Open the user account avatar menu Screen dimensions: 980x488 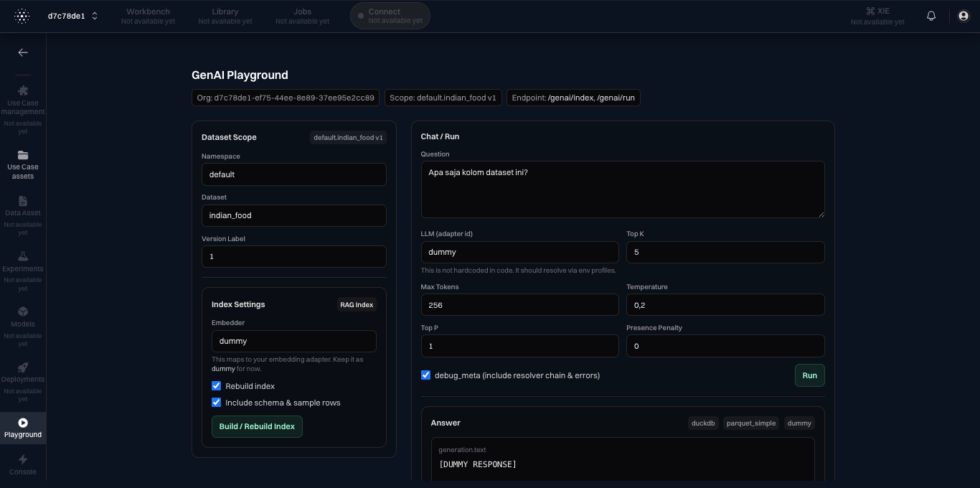tap(963, 16)
